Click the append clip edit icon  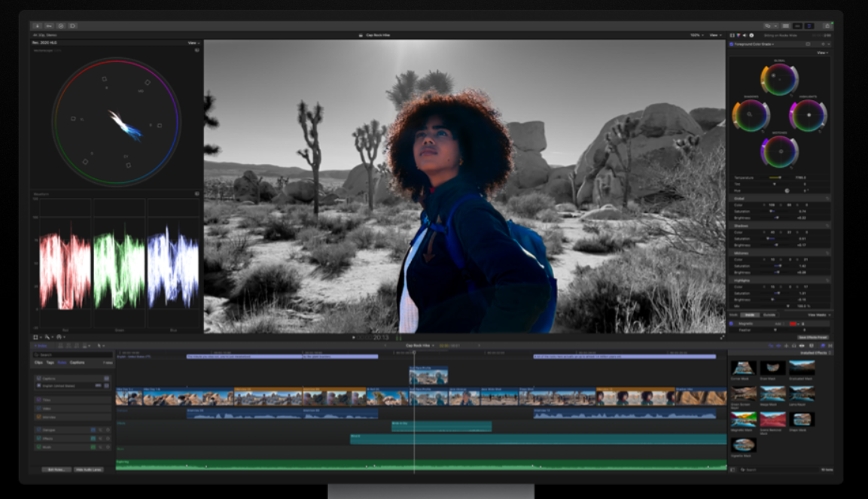[x=77, y=345]
